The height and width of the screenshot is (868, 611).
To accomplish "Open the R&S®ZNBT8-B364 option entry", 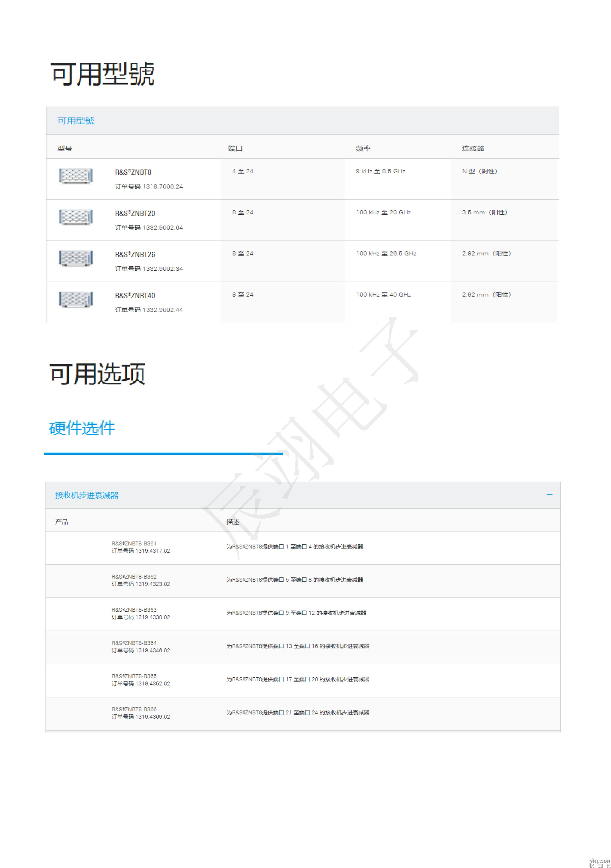I will (x=134, y=643).
